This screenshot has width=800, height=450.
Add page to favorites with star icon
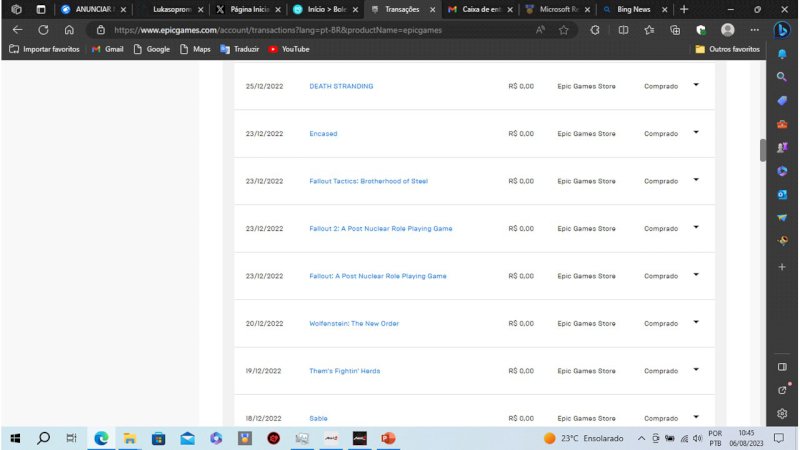pyautogui.click(x=564, y=30)
